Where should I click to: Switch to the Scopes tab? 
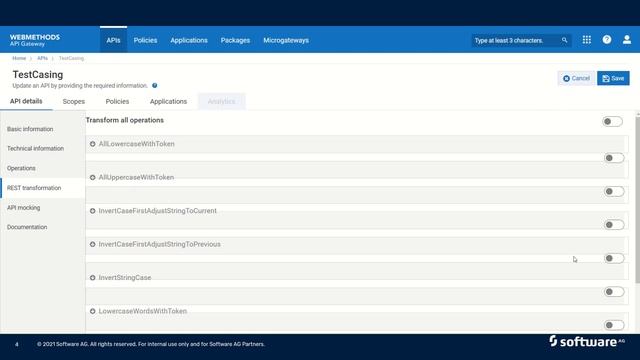tap(74, 102)
